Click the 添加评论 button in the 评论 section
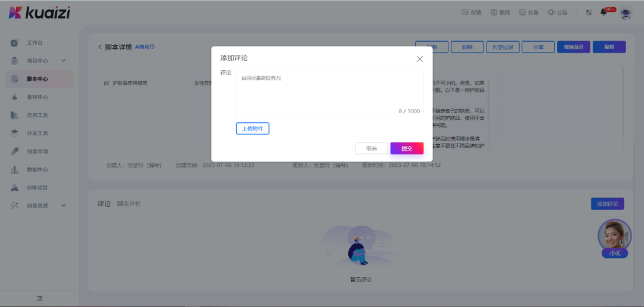 (x=608, y=203)
